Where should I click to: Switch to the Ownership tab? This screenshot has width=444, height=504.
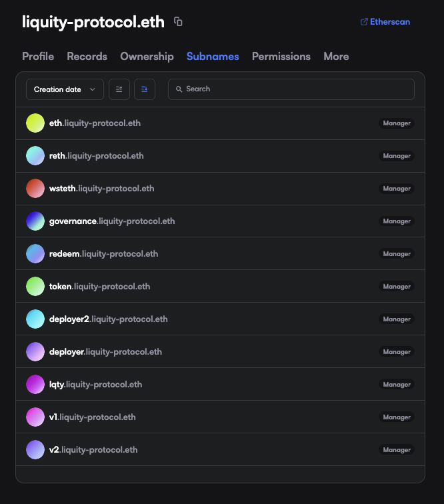coord(147,57)
